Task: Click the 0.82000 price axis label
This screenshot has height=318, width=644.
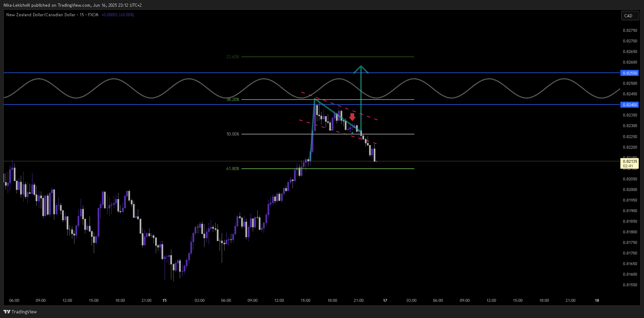Action: [x=630, y=190]
